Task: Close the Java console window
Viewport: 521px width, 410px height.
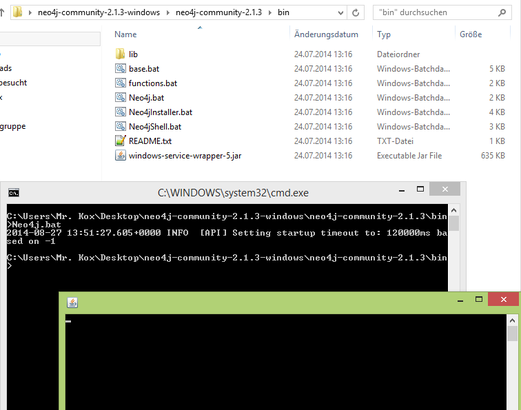Action: tap(503, 299)
